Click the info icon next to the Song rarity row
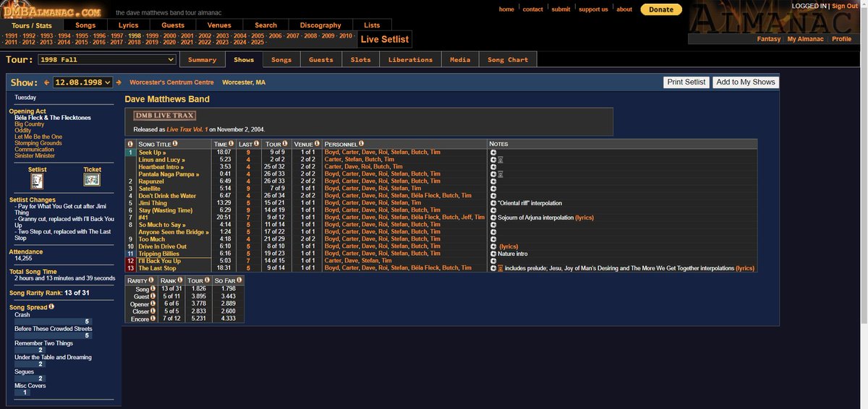 [x=152, y=289]
